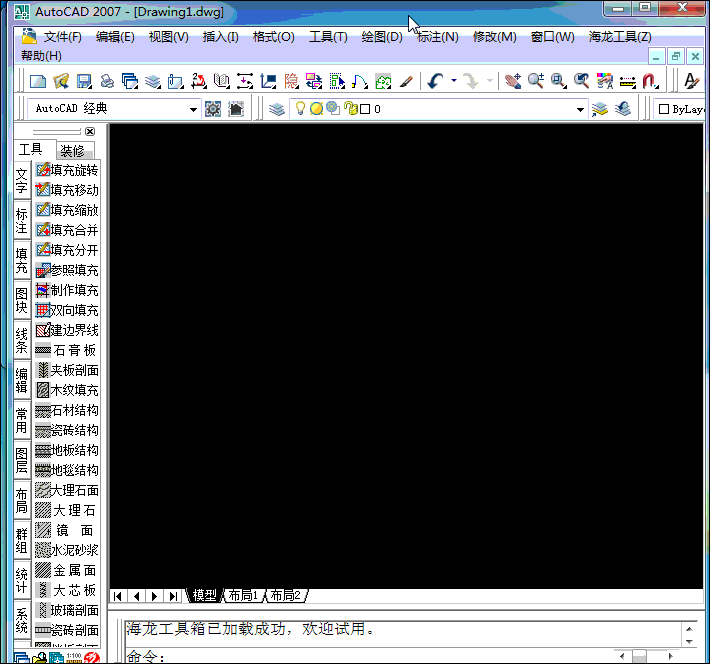
Task: Click the stacked layers icon in top toolbar
Action: pos(153,82)
